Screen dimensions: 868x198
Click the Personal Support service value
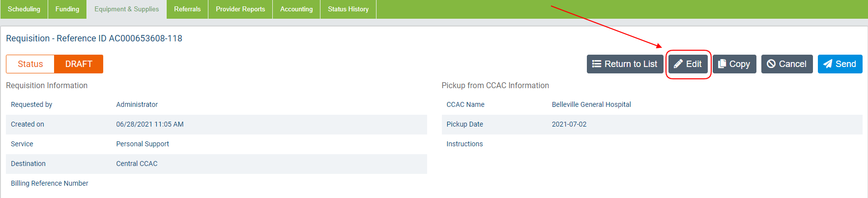143,144
